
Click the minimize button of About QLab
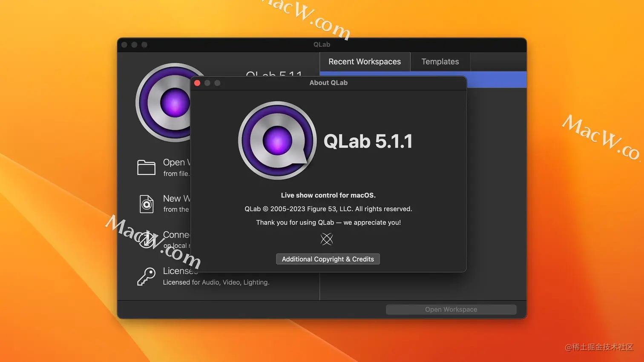pyautogui.click(x=207, y=83)
